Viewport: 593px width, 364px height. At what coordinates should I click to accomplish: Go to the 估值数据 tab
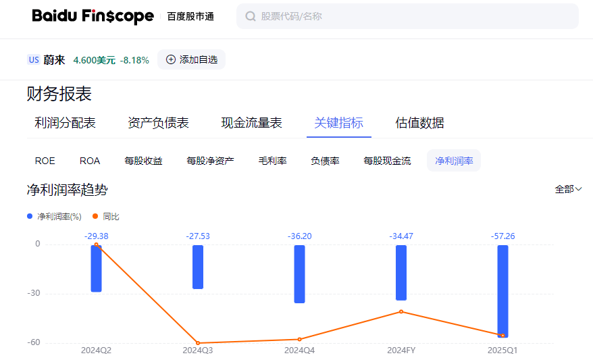[x=419, y=123]
